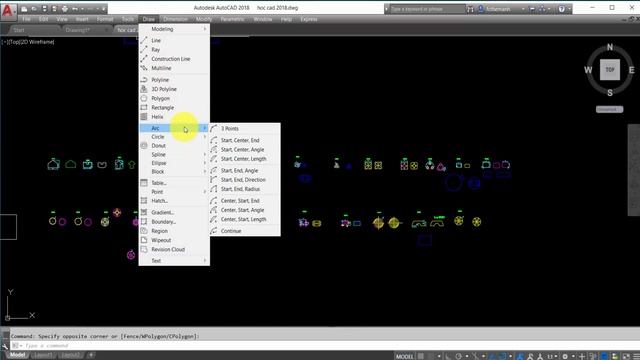The width and height of the screenshot is (640, 360).
Task: Click the E compass letter on ViewCube
Action: (x=631, y=70)
